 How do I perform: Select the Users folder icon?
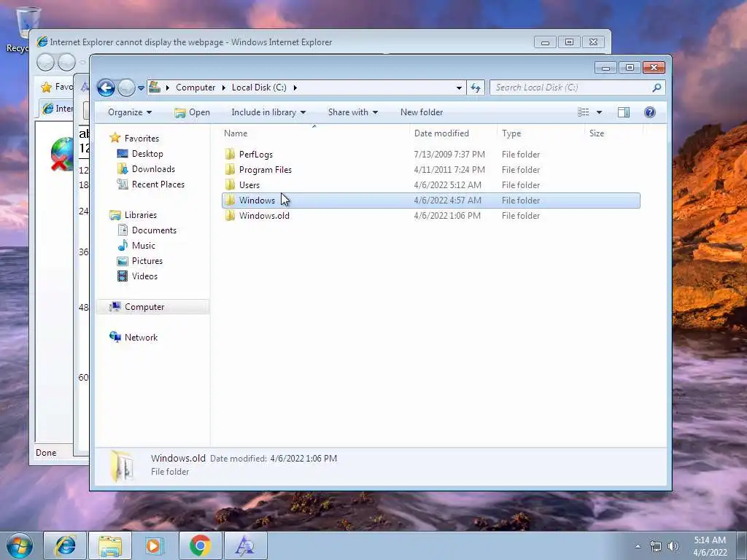[x=230, y=184]
